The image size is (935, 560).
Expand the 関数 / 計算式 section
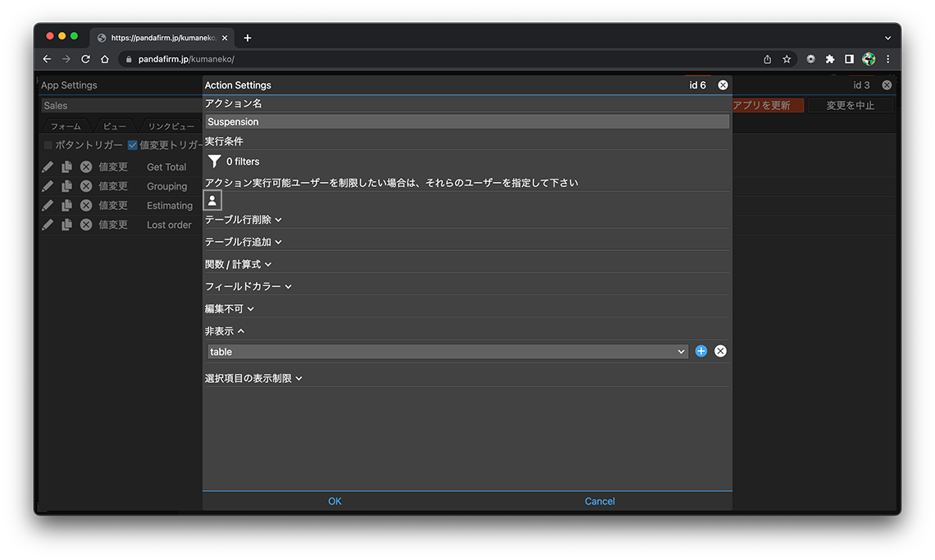[x=238, y=264]
